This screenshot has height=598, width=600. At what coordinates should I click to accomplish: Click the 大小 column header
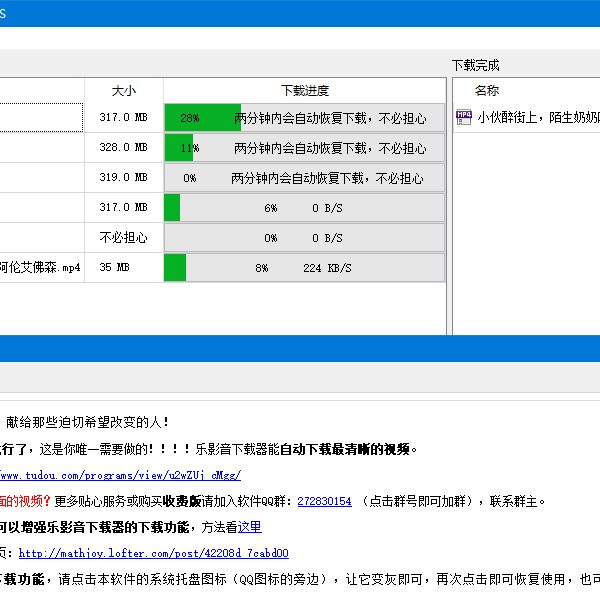(124, 91)
